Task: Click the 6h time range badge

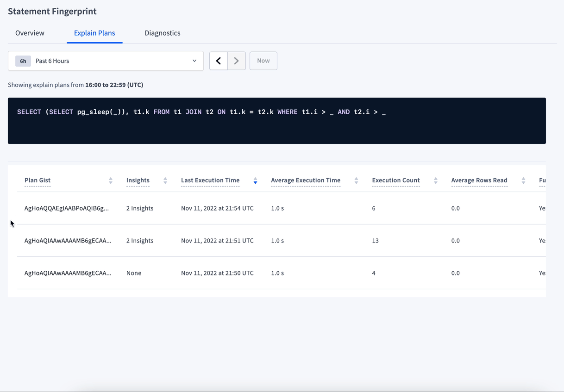Action: pos(23,61)
